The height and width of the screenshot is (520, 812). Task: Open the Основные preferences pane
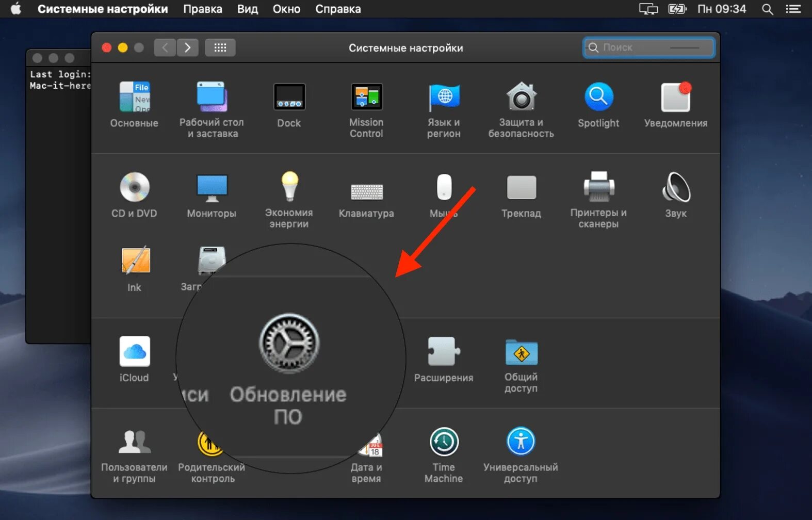pyautogui.click(x=134, y=104)
